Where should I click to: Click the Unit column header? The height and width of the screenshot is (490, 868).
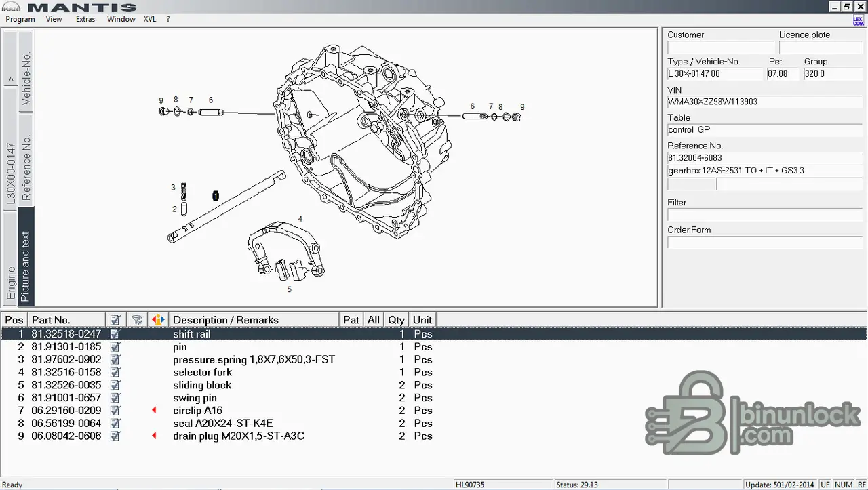point(422,320)
